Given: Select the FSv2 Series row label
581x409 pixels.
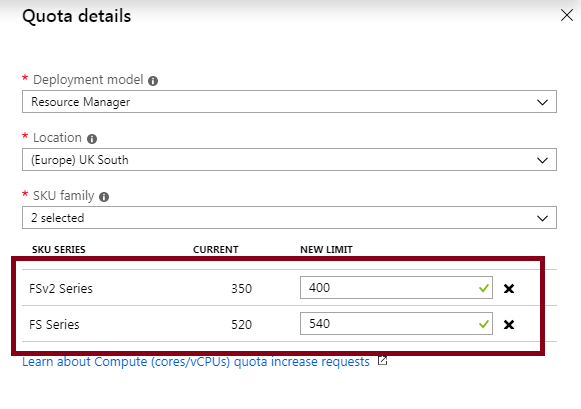Looking at the screenshot, I should click(61, 289).
